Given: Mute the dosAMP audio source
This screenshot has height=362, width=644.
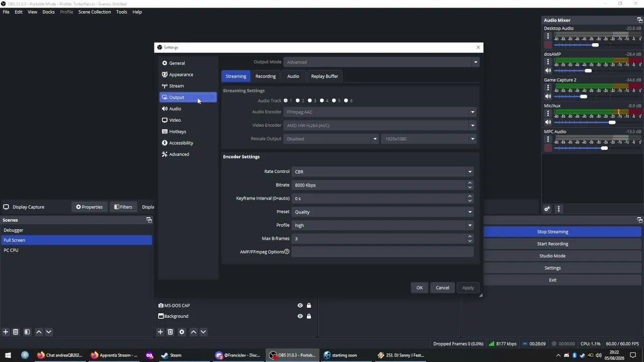Looking at the screenshot, I should [548, 70].
